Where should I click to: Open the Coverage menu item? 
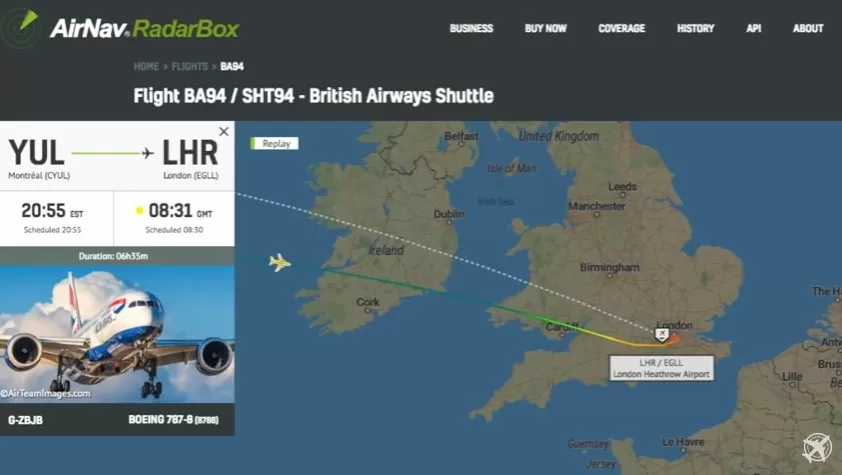(622, 28)
